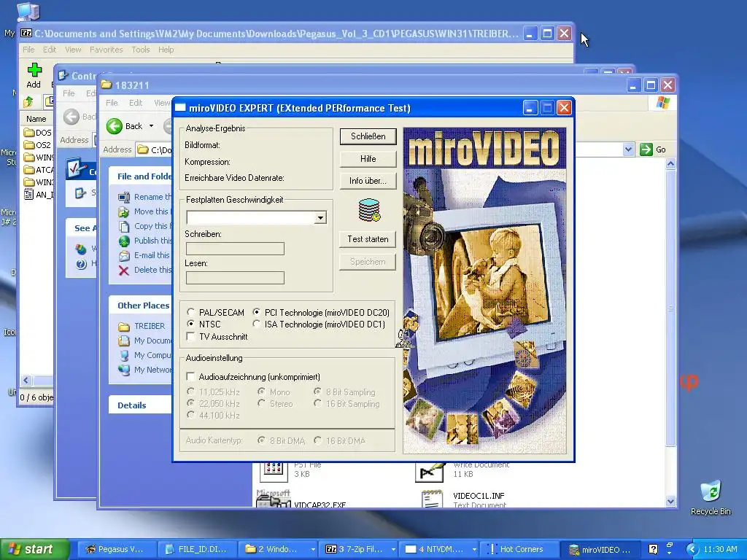Open the View menu in 7-Zip window
Image resolution: width=747 pixels, height=560 pixels.
(x=73, y=50)
